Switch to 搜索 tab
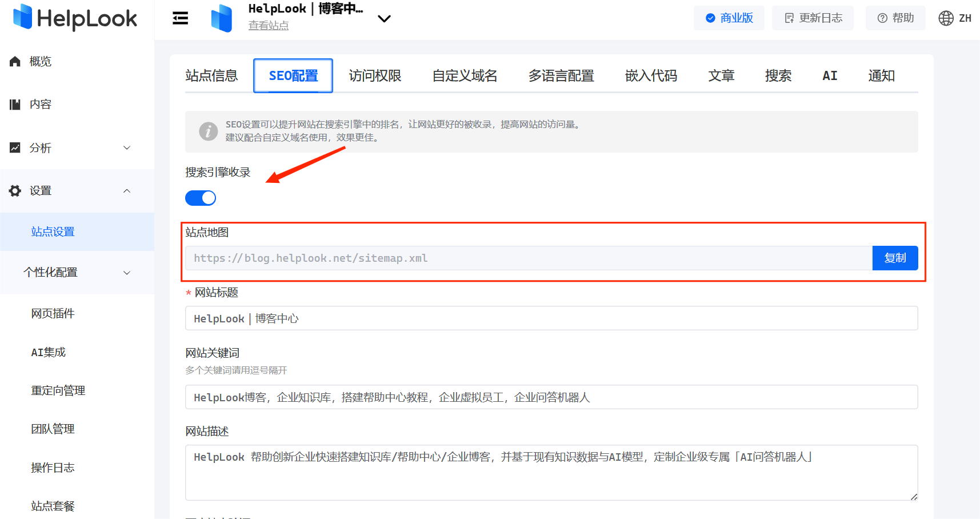980x519 pixels. pos(778,75)
